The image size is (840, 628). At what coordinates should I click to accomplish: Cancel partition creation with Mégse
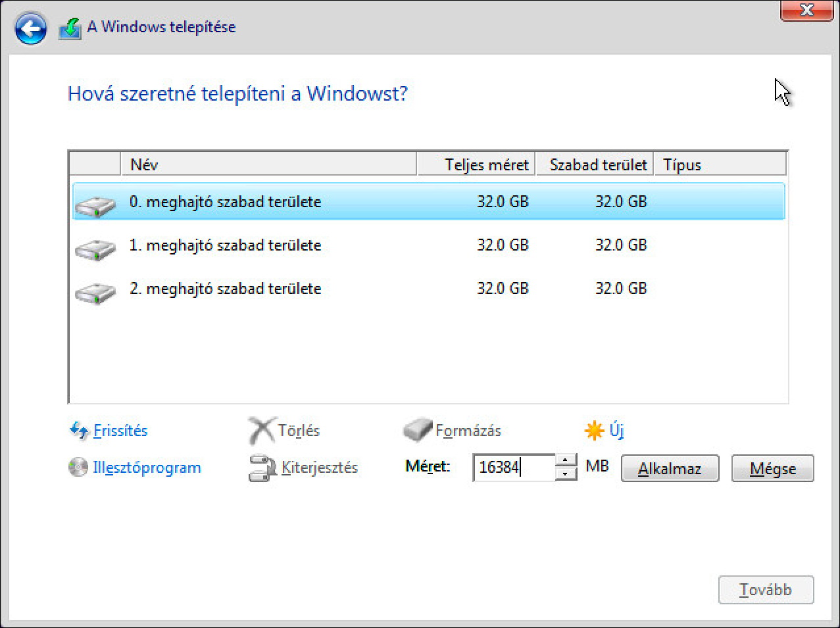(772, 468)
